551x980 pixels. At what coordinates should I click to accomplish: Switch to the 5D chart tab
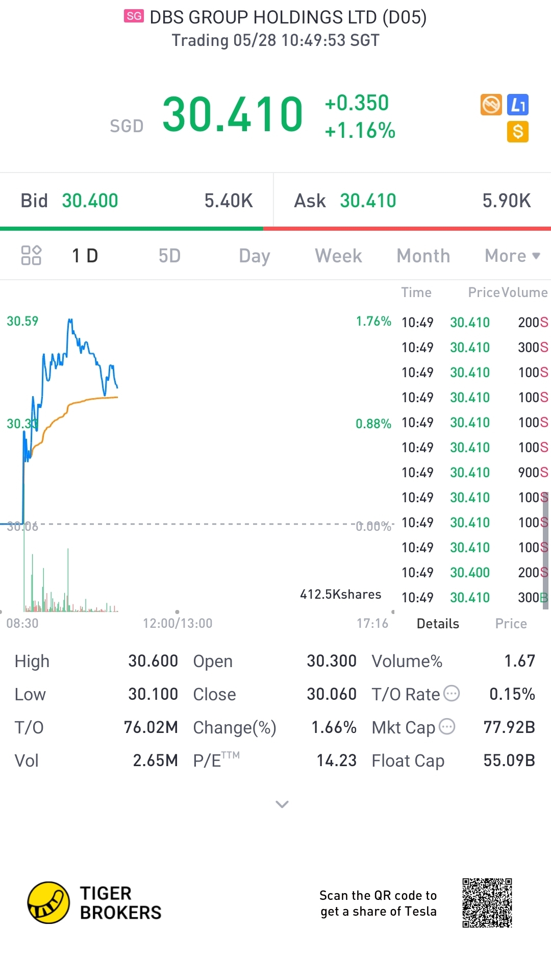coord(170,256)
